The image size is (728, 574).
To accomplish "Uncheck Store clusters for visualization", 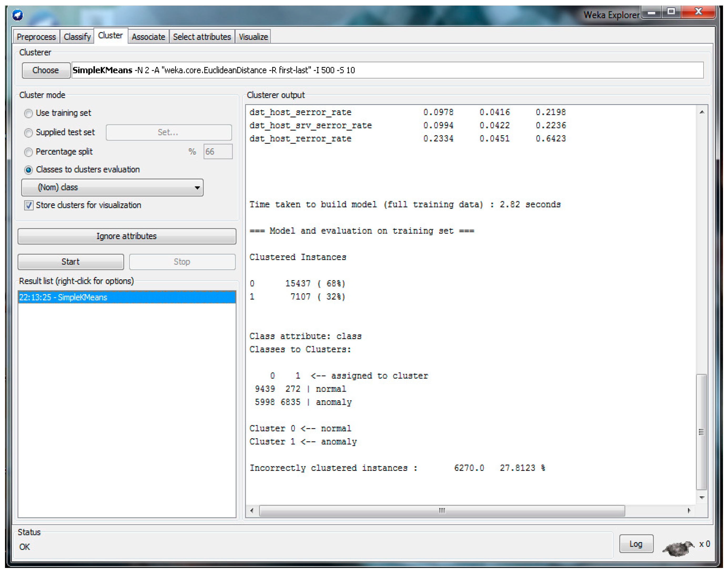I will (29, 205).
